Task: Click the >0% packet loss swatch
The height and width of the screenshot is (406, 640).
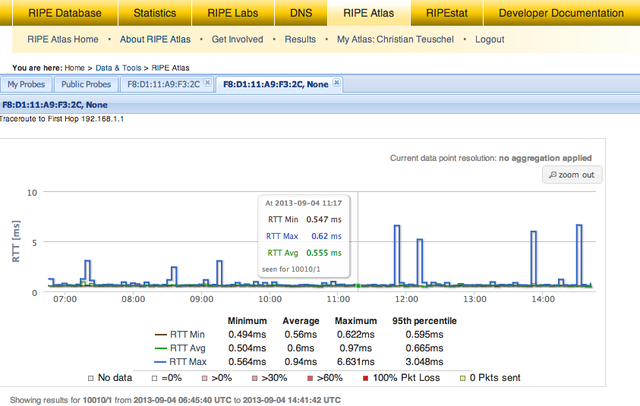Action: [204, 378]
